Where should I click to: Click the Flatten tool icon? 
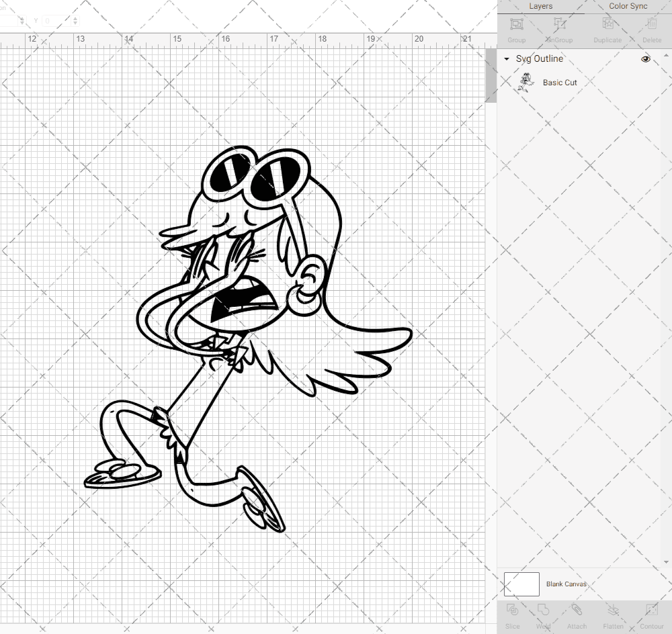point(614,610)
